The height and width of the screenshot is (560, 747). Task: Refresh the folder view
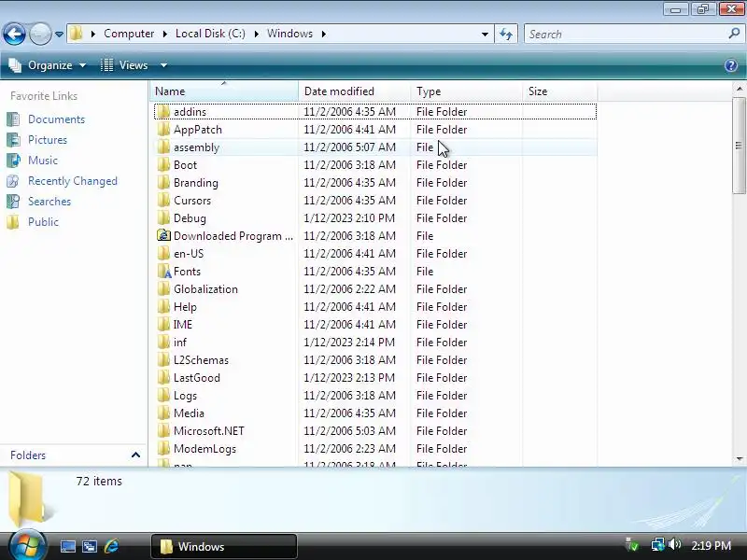pos(506,34)
